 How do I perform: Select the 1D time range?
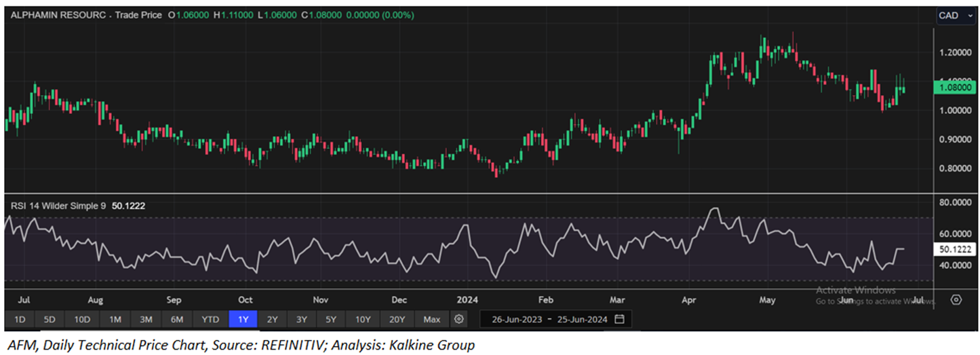20,319
